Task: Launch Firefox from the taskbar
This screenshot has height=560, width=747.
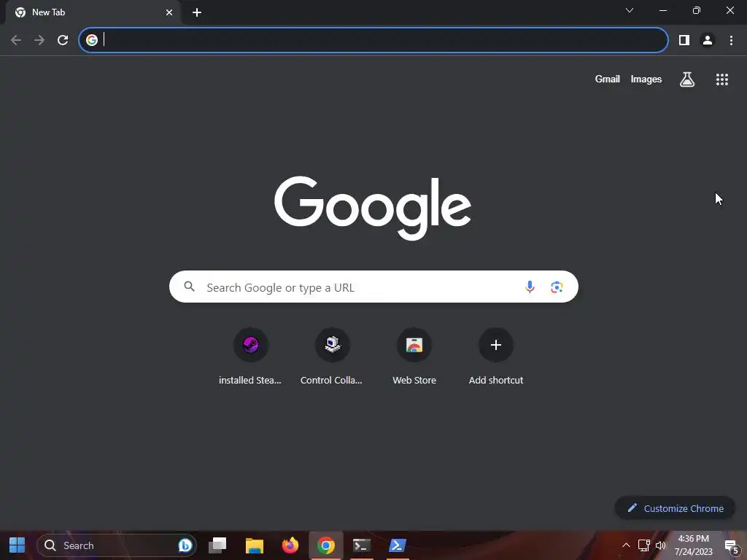Action: 290,545
